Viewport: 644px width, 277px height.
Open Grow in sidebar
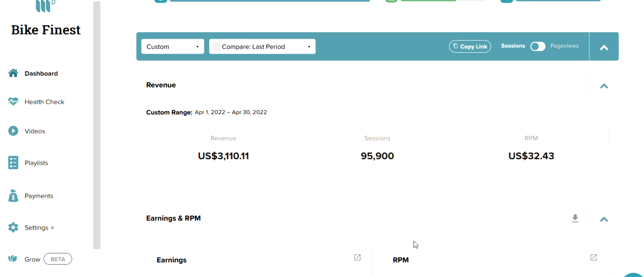point(32,259)
